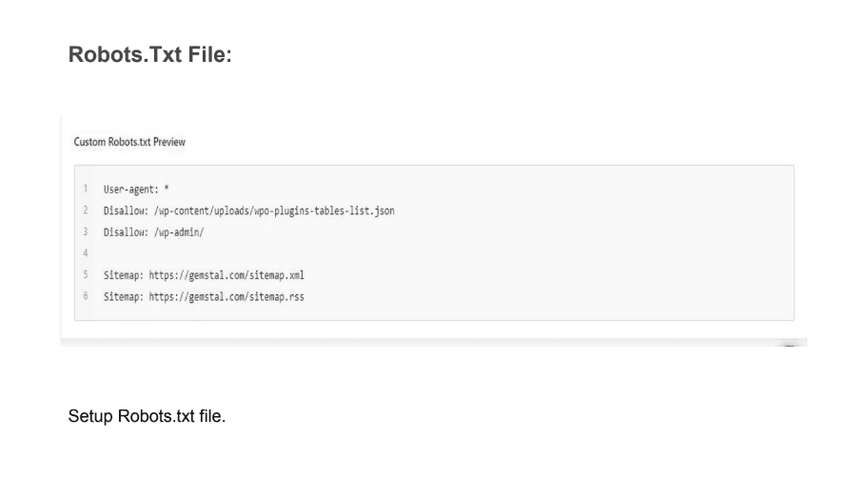The height and width of the screenshot is (479, 868).
Task: Click the "Setup Robots.txt file." caption
Action: 147,416
